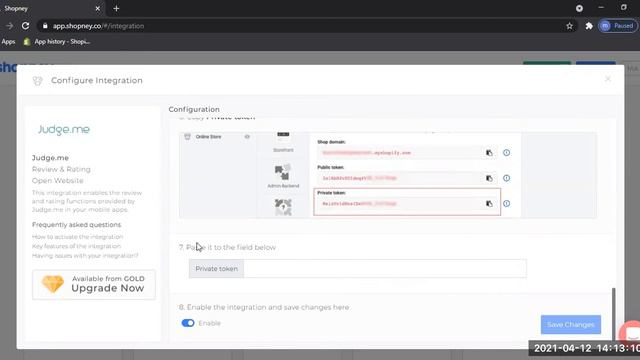The image size is (640, 360).
Task: Open App history - Shopi... bookmark
Action: (57, 42)
